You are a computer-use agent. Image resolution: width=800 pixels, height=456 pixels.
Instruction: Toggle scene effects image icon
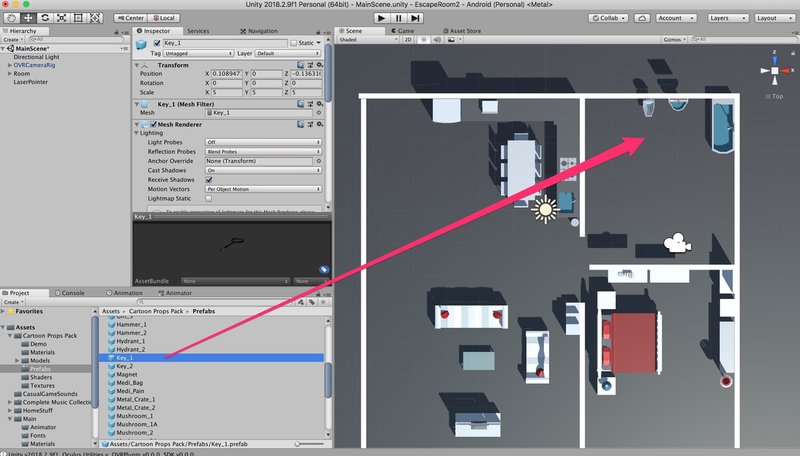point(451,39)
